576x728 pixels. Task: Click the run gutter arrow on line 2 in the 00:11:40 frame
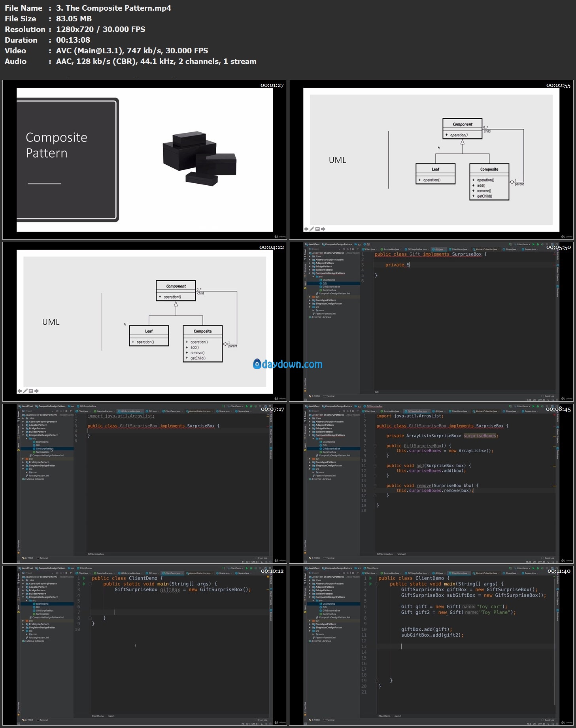370,584
